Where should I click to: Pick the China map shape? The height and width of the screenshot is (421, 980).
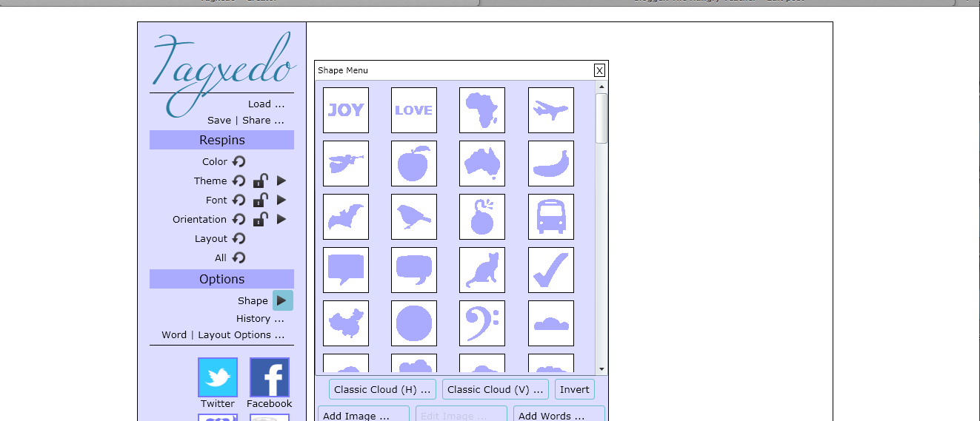click(346, 323)
